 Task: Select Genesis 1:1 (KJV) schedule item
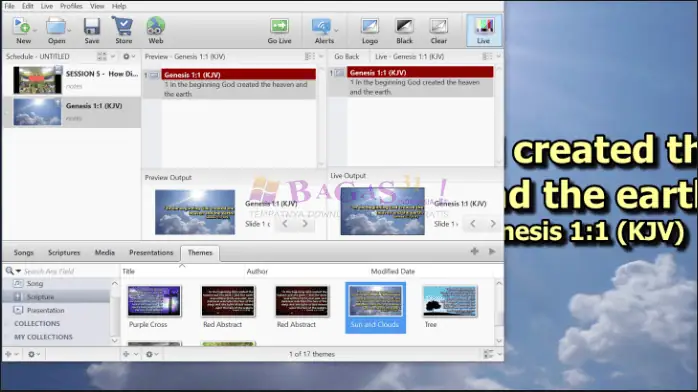[72, 112]
